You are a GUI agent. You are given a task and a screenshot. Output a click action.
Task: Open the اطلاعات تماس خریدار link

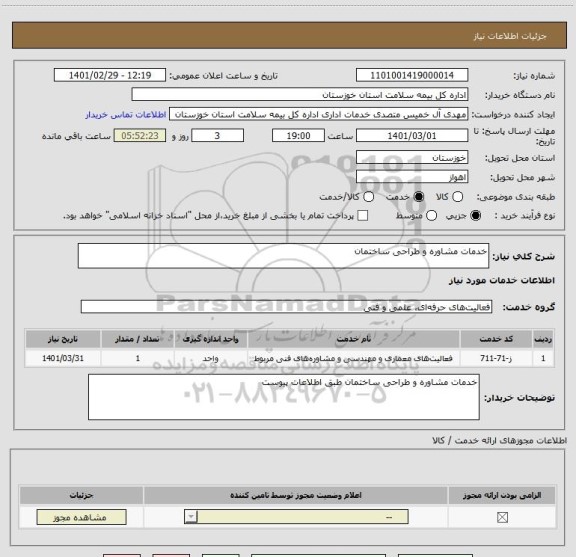pos(126,115)
